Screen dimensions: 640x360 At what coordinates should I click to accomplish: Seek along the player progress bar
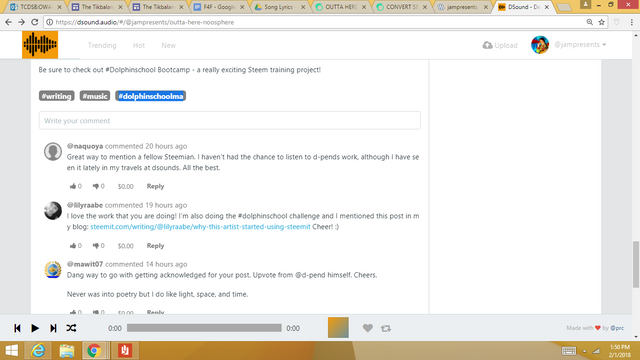pos(204,328)
